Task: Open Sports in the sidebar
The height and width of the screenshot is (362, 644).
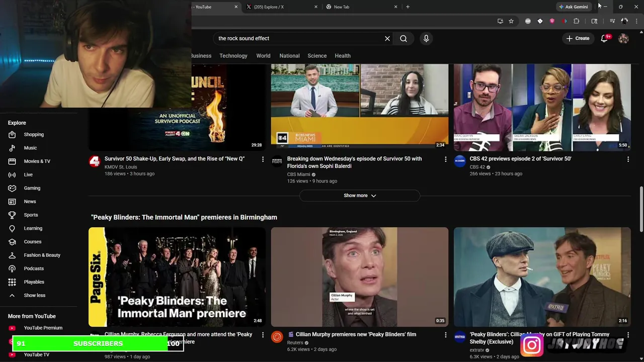Action: [x=39, y=215]
